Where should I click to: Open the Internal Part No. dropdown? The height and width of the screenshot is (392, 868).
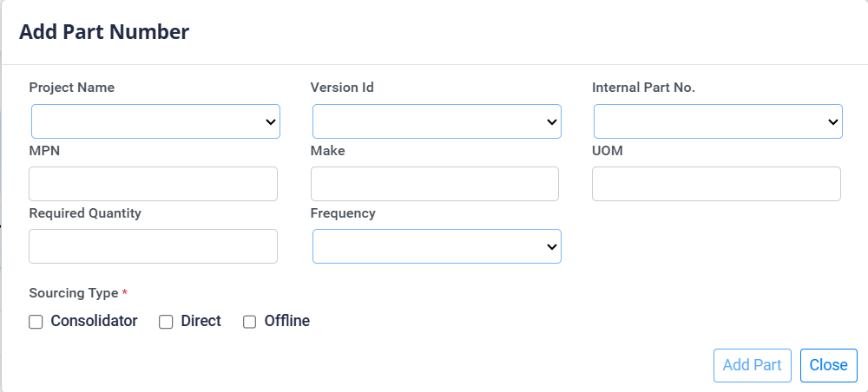tap(718, 122)
